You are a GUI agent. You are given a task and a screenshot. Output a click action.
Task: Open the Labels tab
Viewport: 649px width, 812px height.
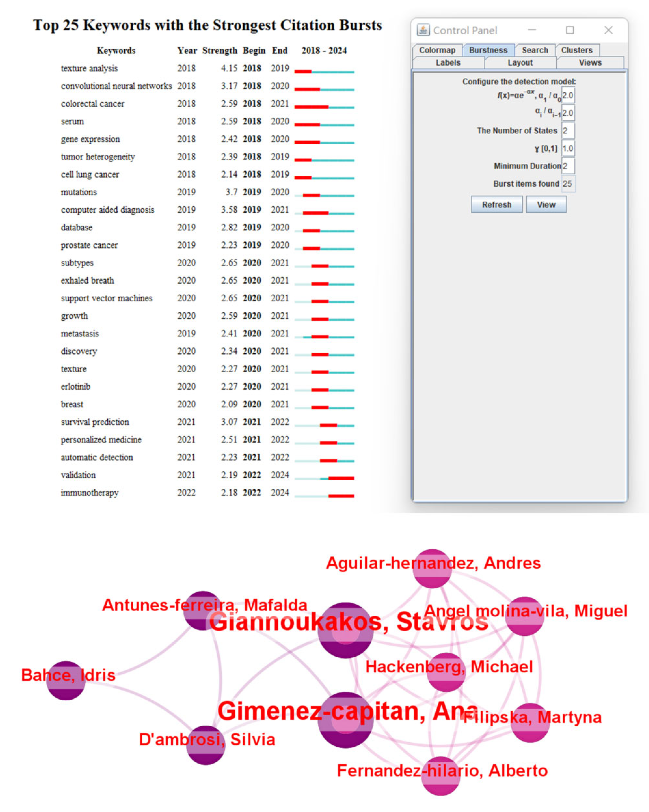click(448, 63)
